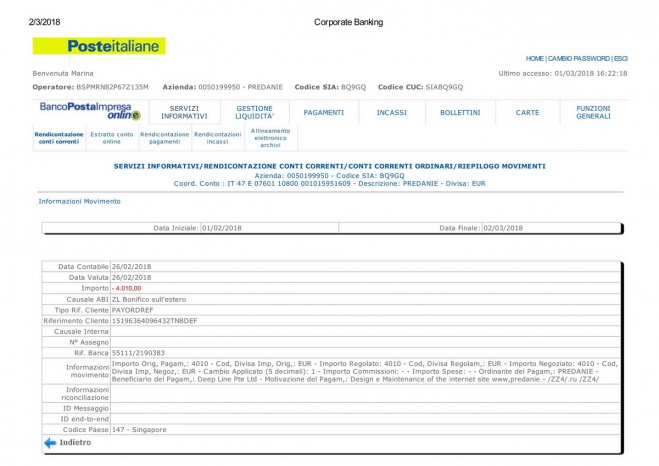This screenshot has height=466, width=659.
Task: Log out using the ESCI link
Action: (620, 59)
